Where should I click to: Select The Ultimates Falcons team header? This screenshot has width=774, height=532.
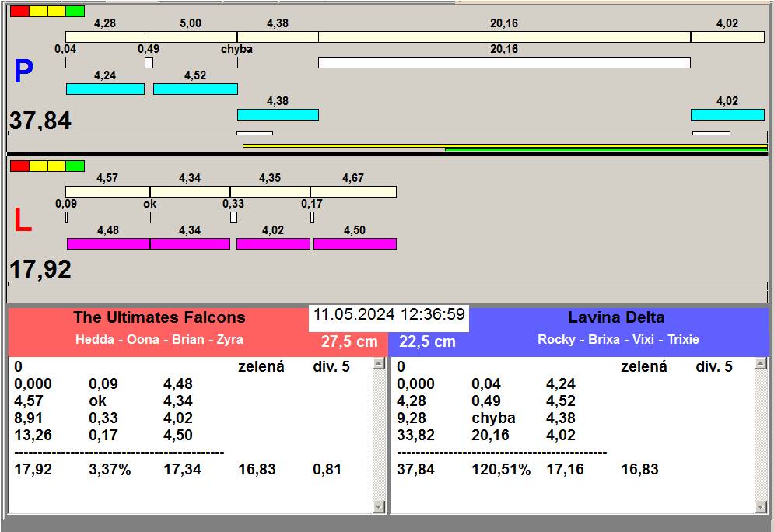(159, 317)
